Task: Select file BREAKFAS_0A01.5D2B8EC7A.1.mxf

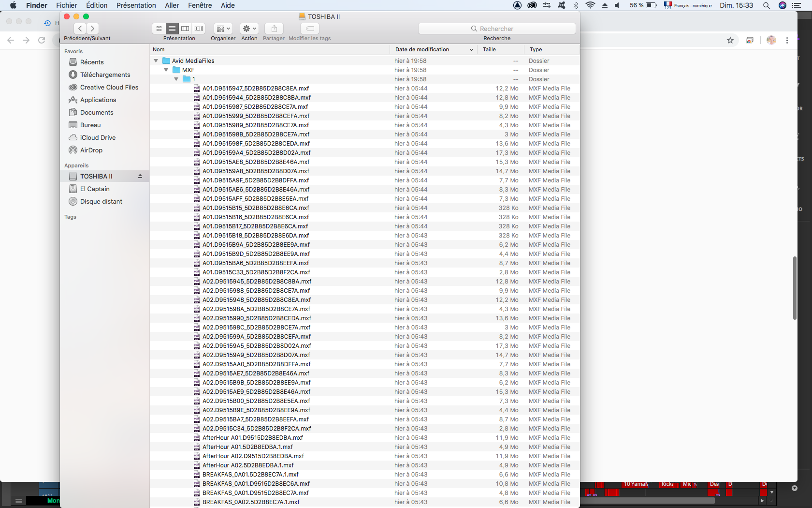Action: pyautogui.click(x=365, y=475)
